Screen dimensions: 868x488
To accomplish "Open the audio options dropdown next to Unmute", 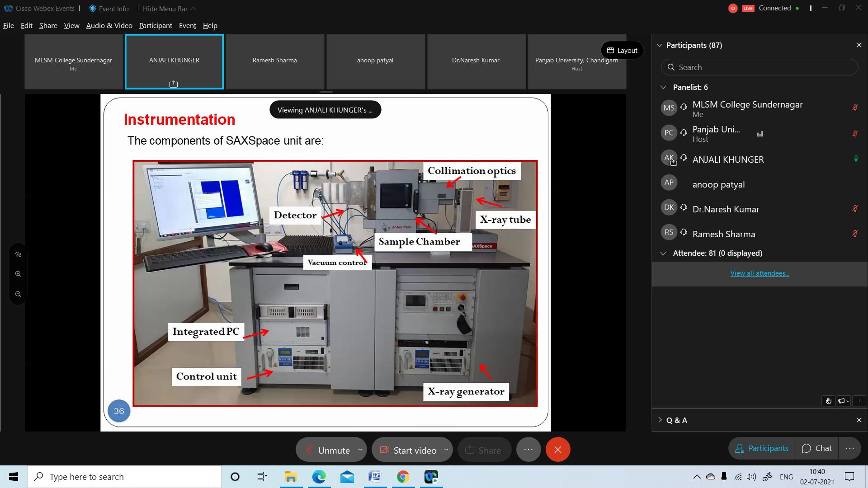I will pos(360,450).
